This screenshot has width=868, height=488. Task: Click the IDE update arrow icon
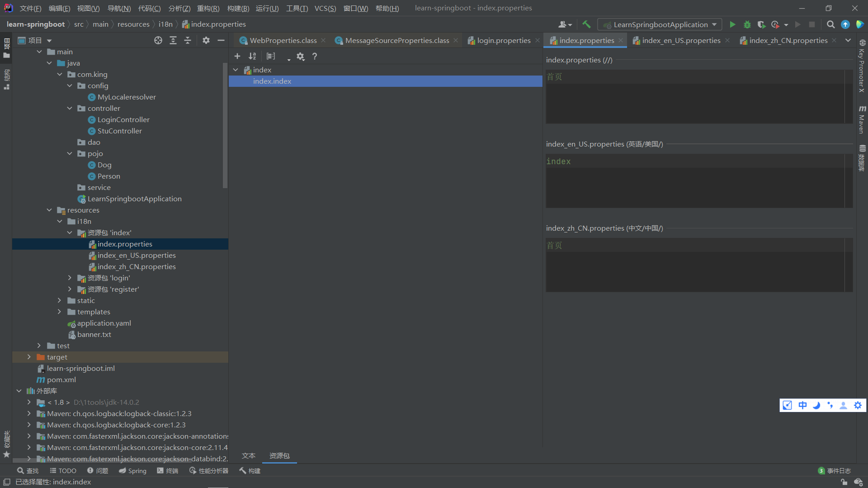[845, 24]
